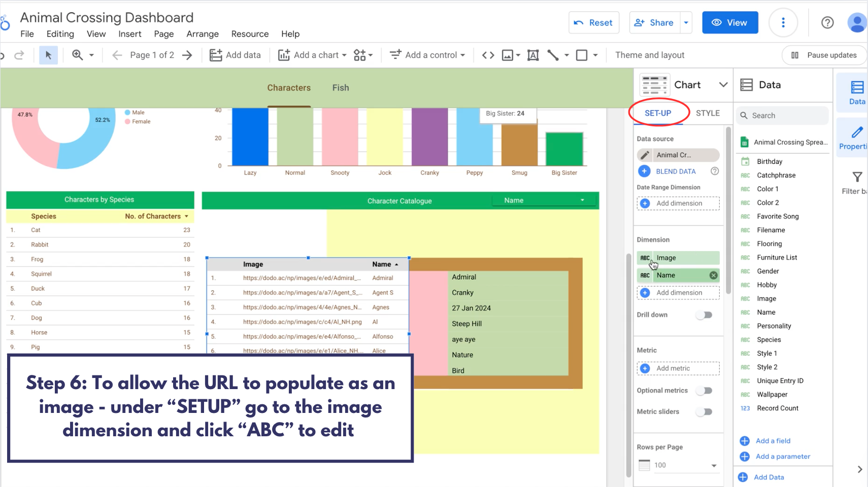
Task: Enable the Drill down toggle
Action: [x=704, y=315]
